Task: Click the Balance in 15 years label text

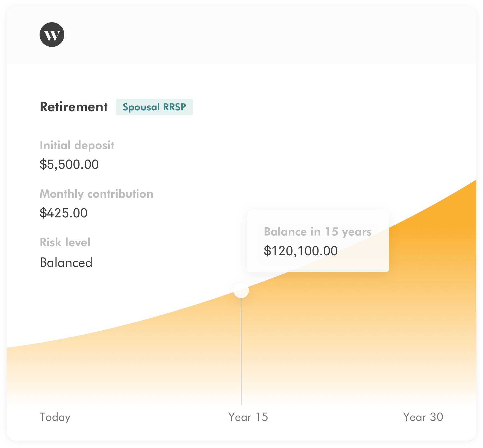Action: 318,232
